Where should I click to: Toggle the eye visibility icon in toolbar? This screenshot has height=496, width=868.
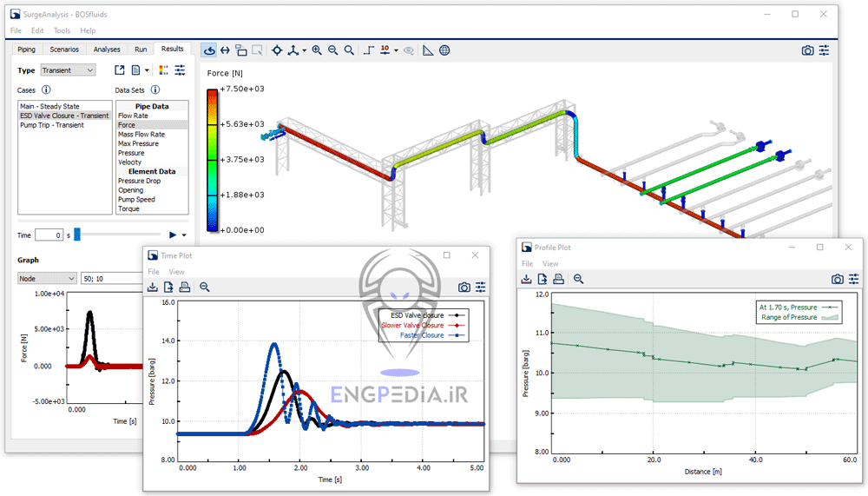pos(409,50)
